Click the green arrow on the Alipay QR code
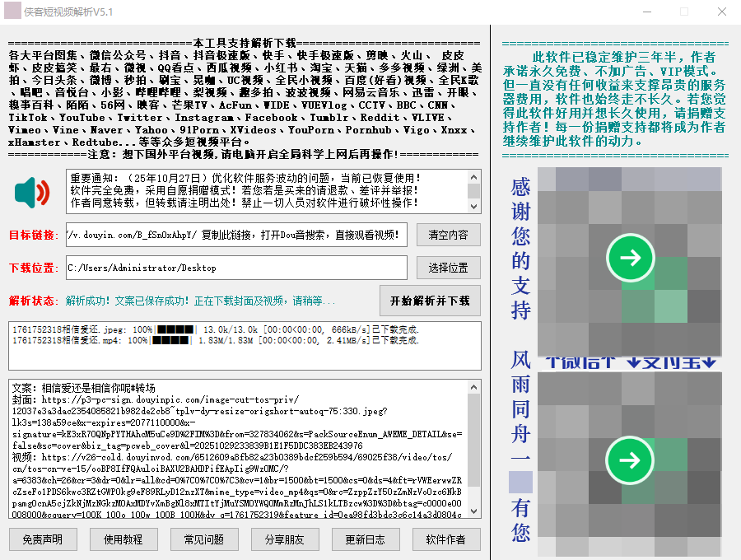 pyautogui.click(x=630, y=461)
